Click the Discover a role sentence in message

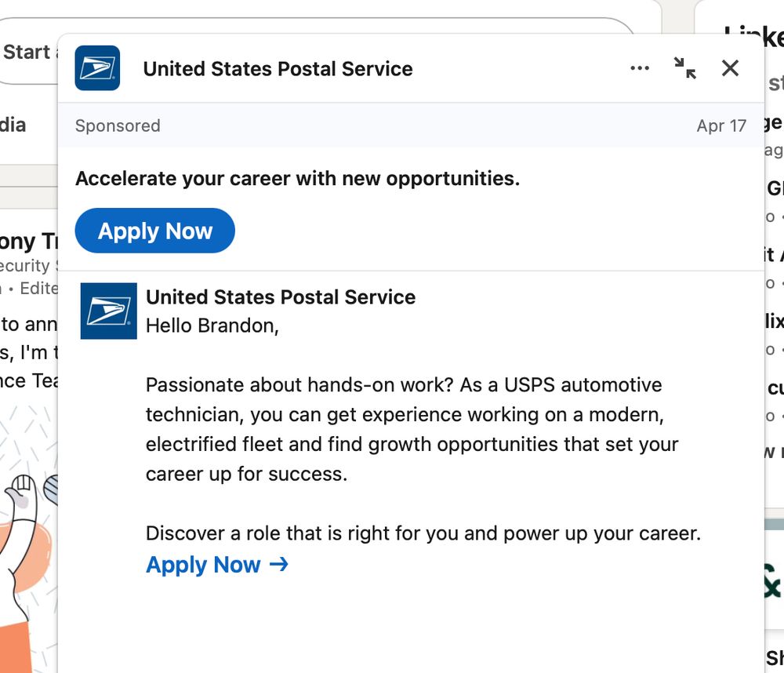click(423, 533)
